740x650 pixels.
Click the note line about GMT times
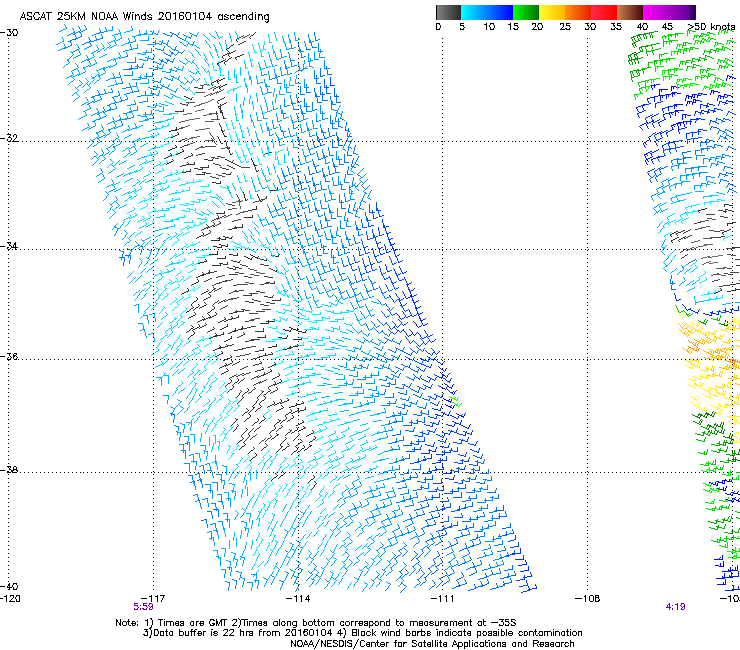pos(316,623)
